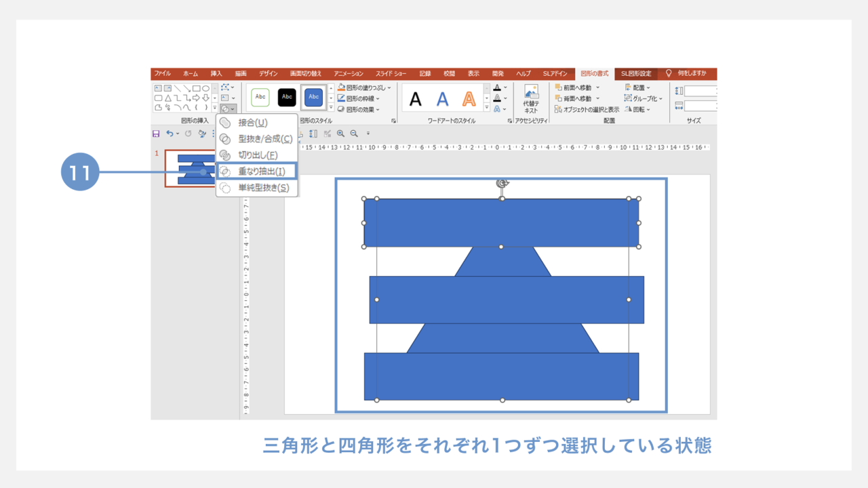Choose the Oval shape in the gallery
Viewport: 868px width, 488px height.
pos(205,88)
